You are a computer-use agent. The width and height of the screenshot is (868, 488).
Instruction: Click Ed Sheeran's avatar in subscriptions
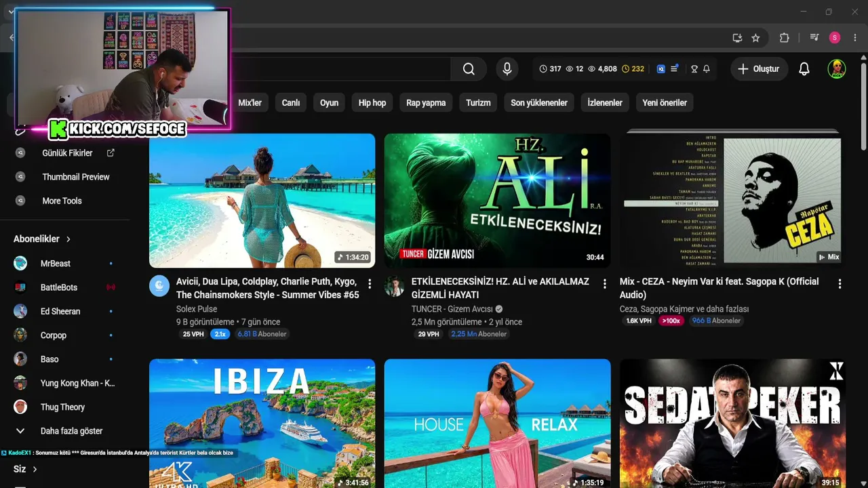[x=20, y=311]
